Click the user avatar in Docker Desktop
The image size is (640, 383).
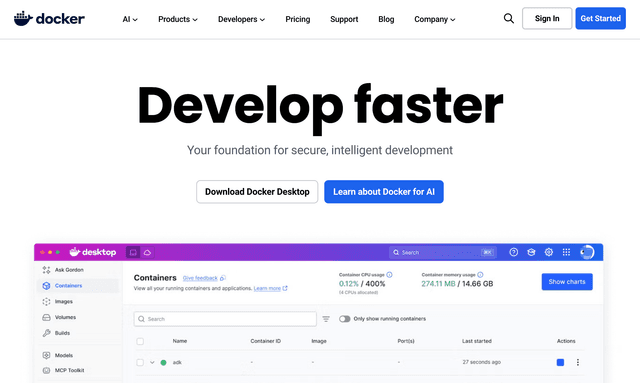tap(587, 252)
